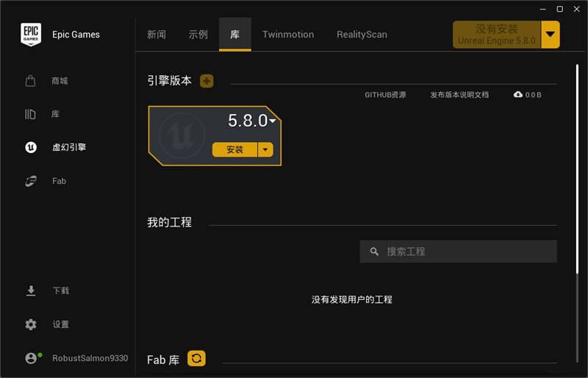Screen dimensions: 588x378
Task: Click the 下载 sidebar label
Action: 61,290
